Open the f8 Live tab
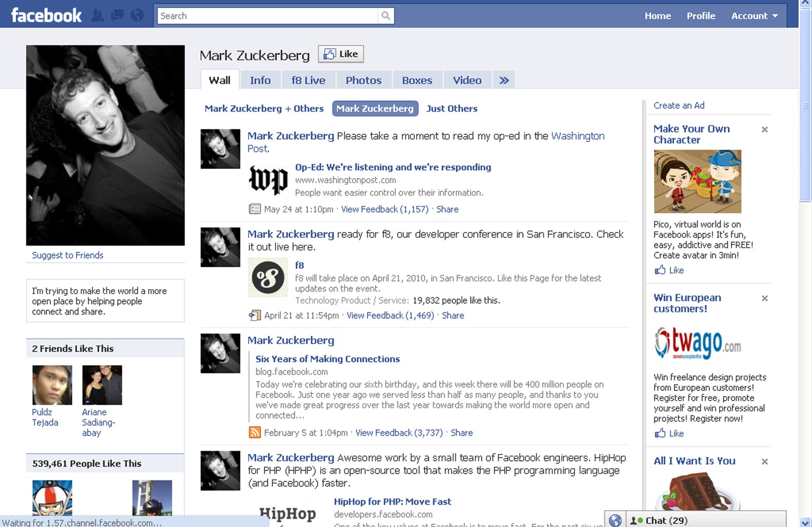Image resolution: width=812 pixels, height=527 pixels. 308,80
